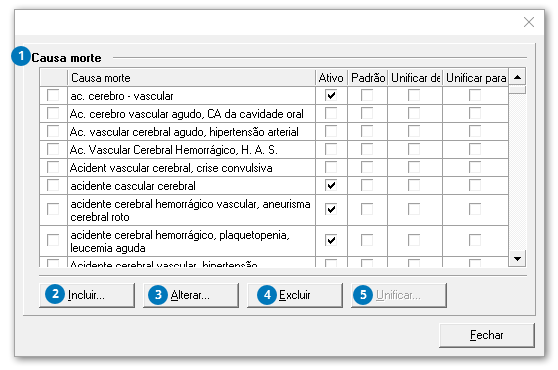The height and width of the screenshot is (370, 558).
Task: Click the numbered badge 1 beside Causa morte
Action: coord(21,56)
